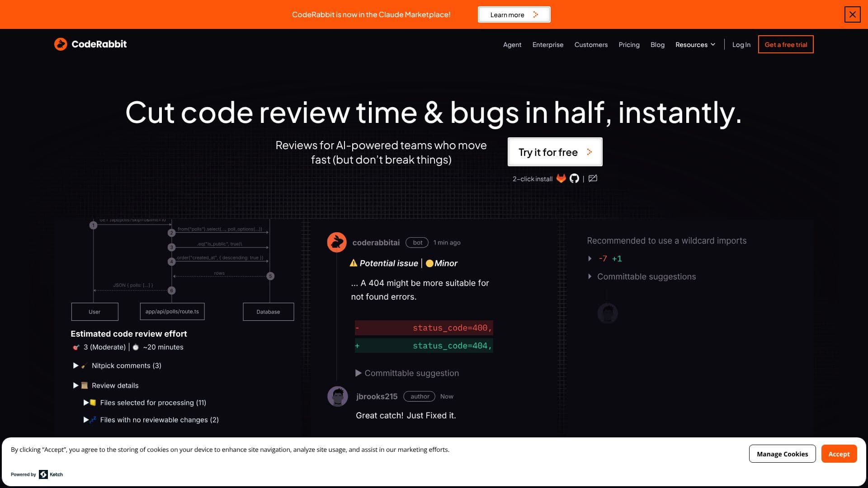Click the yellow Minor severity dot
Screen dimensions: 868x488
tap(429, 263)
